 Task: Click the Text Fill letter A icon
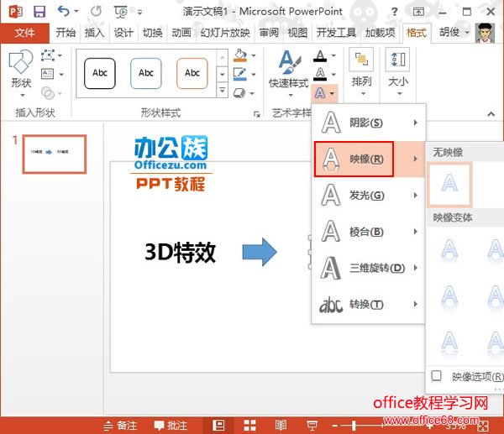(320, 56)
